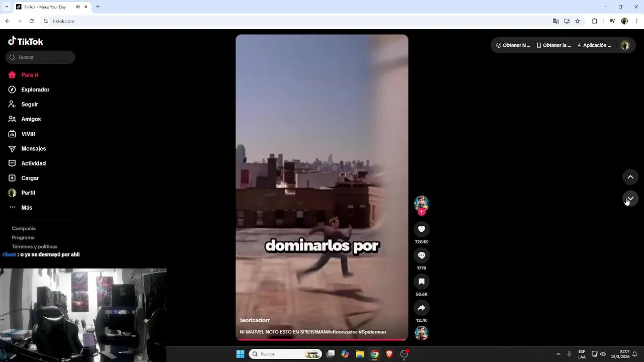Open the profile avatar in the top bar

[625, 45]
